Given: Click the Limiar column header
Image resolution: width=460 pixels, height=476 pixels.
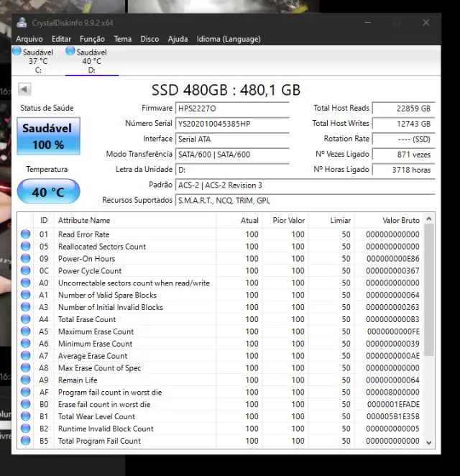Looking at the screenshot, I should (x=331, y=221).
